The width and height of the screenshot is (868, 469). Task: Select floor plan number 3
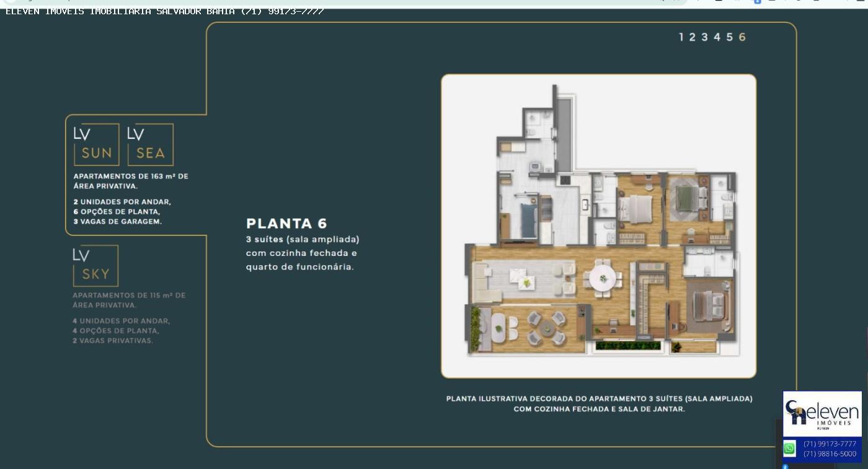click(704, 37)
